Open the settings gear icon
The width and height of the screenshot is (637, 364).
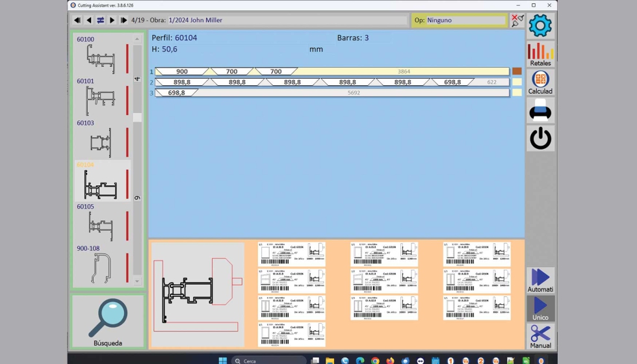point(540,26)
